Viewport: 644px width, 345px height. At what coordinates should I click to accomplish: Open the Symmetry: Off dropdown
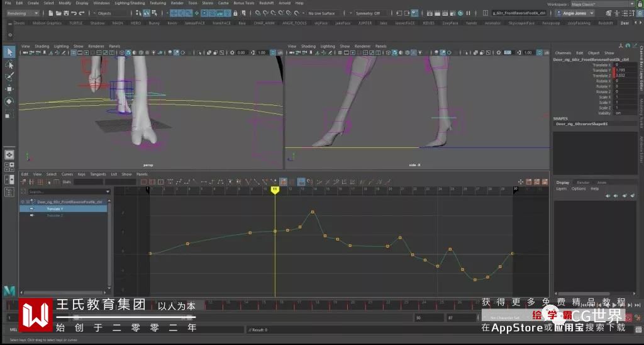(369, 13)
